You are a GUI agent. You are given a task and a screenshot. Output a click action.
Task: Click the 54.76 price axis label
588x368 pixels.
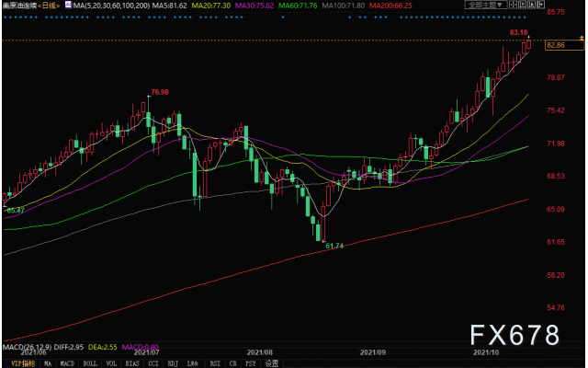[556, 308]
